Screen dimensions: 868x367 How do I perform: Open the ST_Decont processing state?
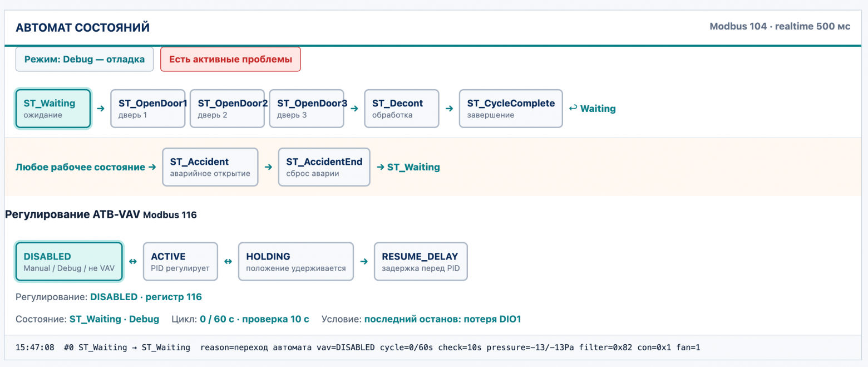tap(402, 109)
